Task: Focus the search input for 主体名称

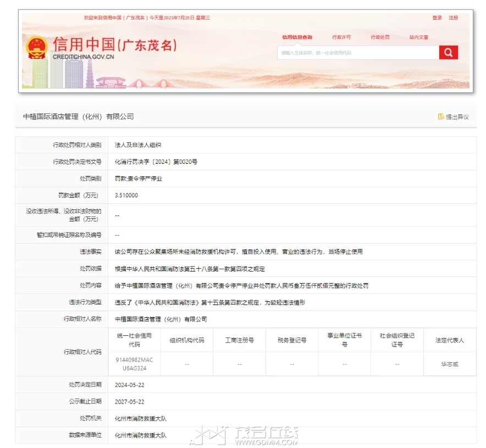Action: pyautogui.click(x=358, y=53)
